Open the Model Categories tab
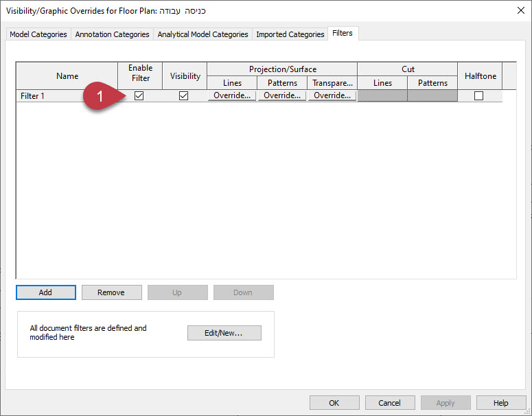 (x=38, y=34)
